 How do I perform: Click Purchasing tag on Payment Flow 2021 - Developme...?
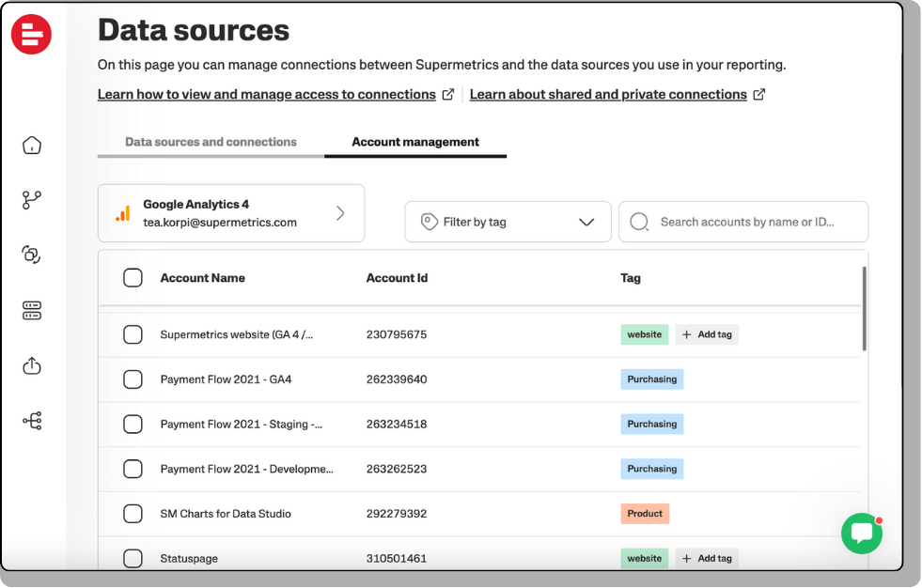coord(652,469)
